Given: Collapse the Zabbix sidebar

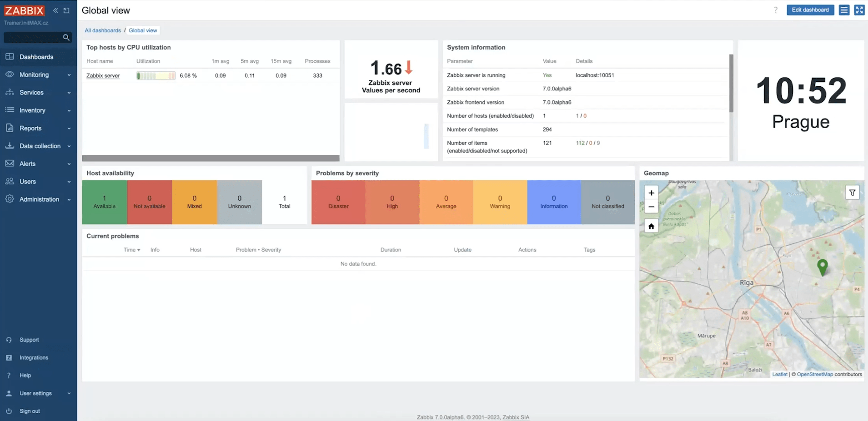Looking at the screenshot, I should pos(55,10).
